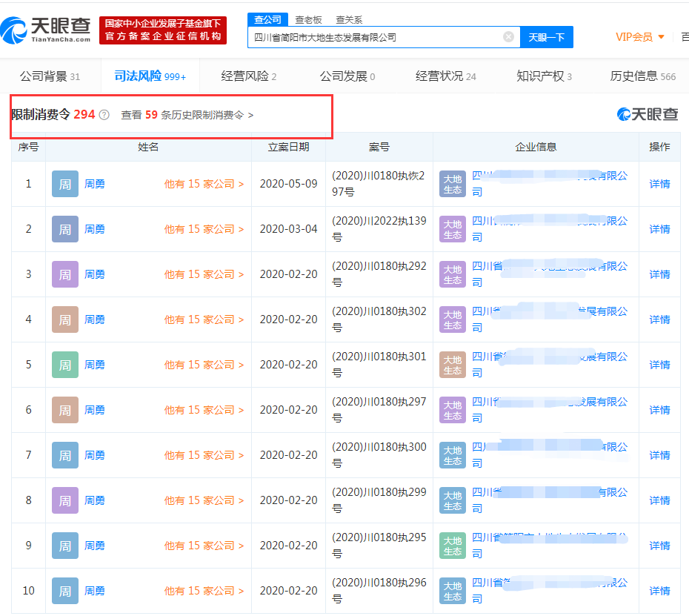Expand 他有 15 家公司 in row 2
Viewport: 689px width, 616px height.
coord(204,229)
